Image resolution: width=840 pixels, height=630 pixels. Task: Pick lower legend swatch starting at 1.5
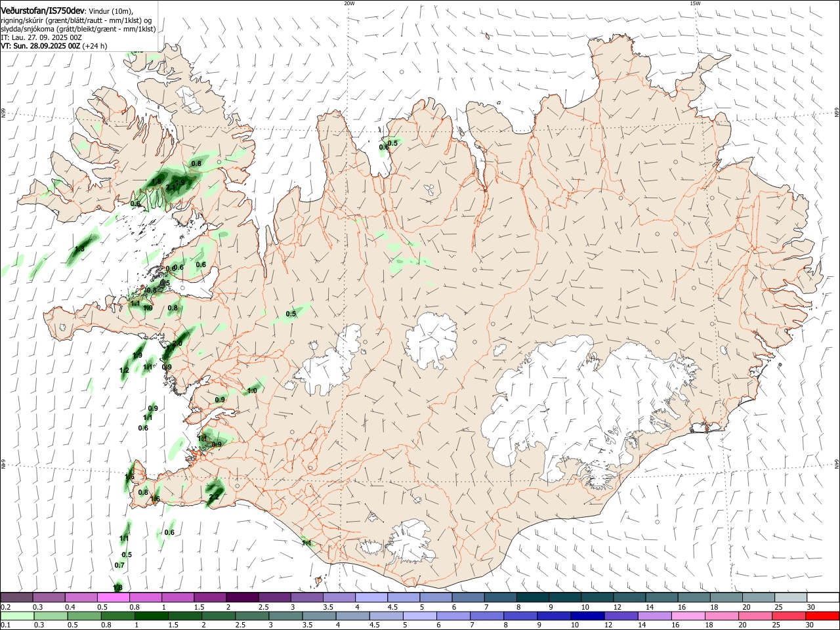(184, 616)
